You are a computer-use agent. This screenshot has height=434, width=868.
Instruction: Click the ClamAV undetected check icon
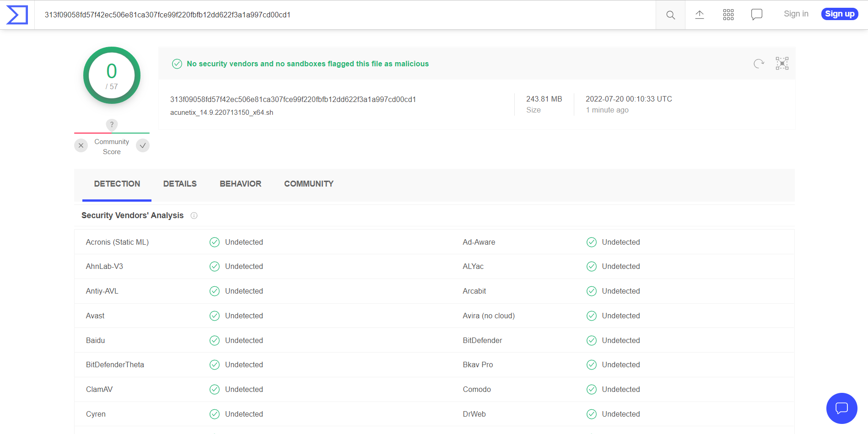(x=215, y=389)
